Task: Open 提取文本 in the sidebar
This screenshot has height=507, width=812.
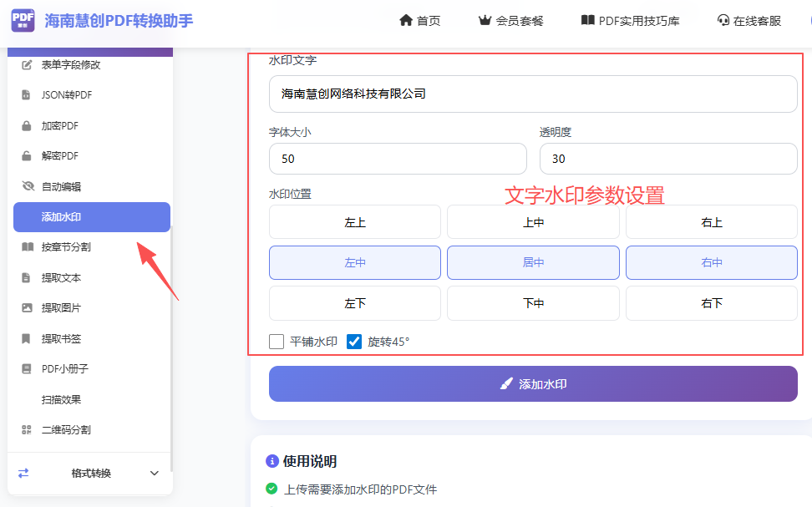Action: 92,277
